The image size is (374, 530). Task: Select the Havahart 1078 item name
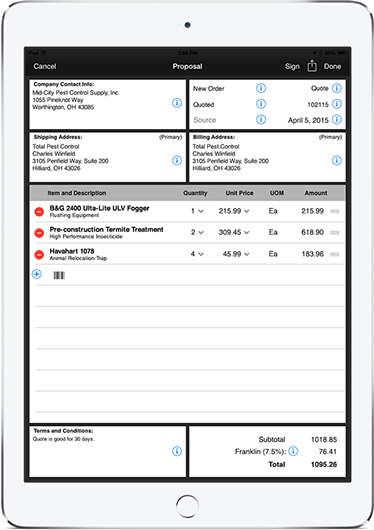(72, 251)
